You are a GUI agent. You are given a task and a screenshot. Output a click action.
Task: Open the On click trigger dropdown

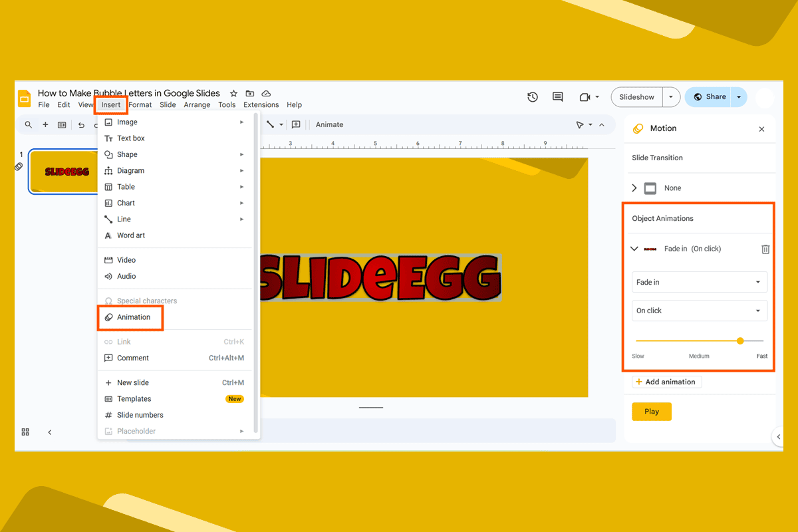coord(699,311)
